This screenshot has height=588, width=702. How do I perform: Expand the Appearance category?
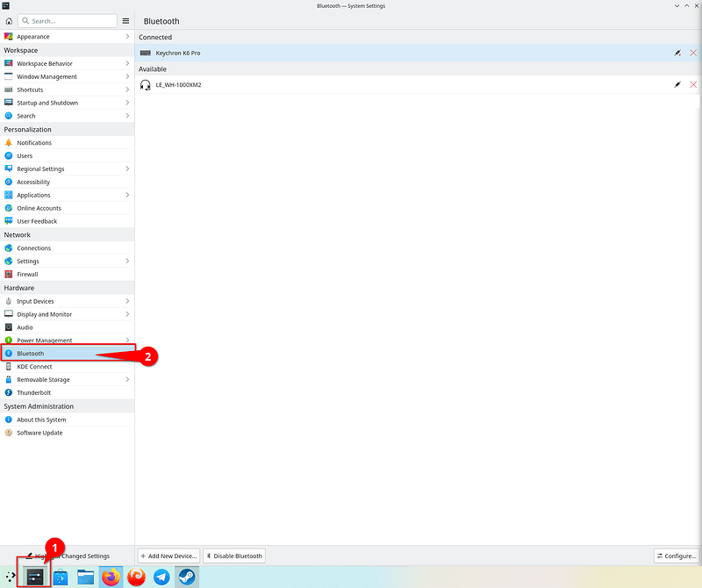(x=127, y=37)
